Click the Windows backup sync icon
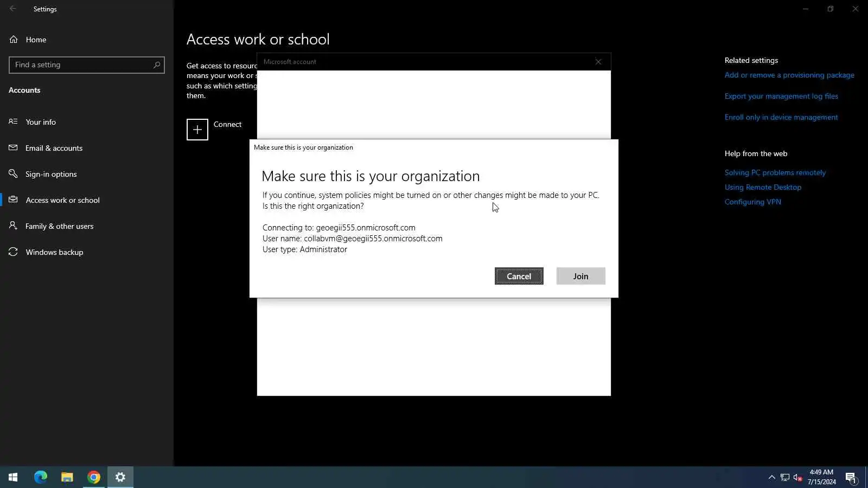868x488 pixels. [13, 252]
